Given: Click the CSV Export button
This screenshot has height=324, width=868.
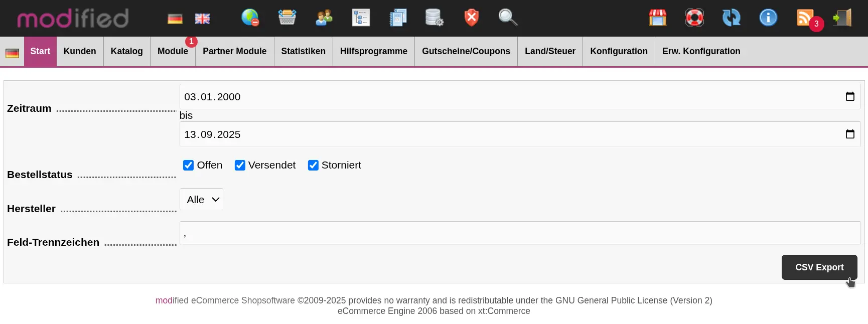Looking at the screenshot, I should (819, 267).
